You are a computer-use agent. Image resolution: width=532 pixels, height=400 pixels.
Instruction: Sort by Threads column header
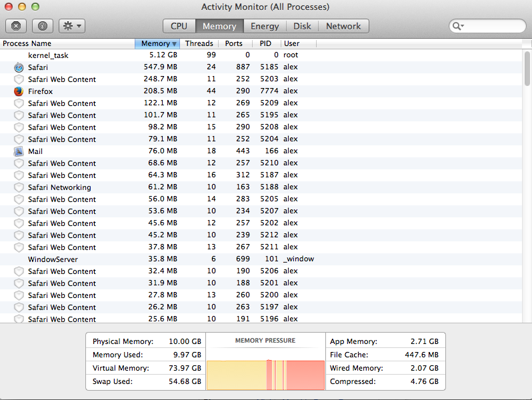199,43
